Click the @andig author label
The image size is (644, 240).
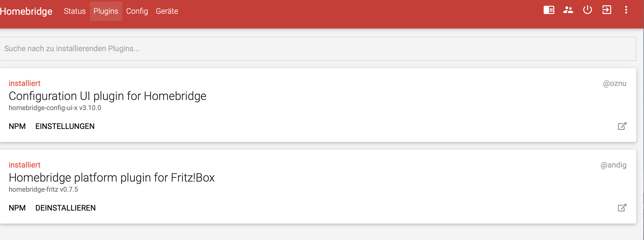[x=613, y=165]
